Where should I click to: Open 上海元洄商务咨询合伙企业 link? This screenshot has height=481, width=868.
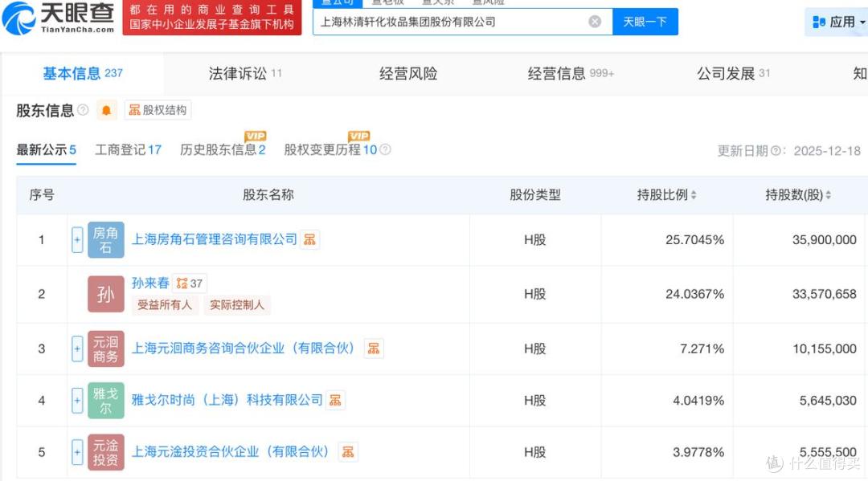245,349
